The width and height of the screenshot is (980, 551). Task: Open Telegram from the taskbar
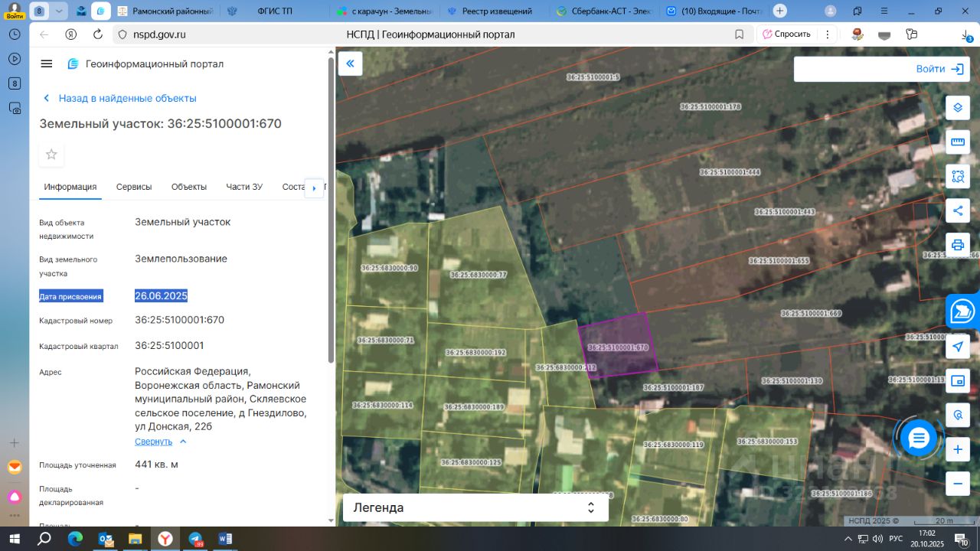click(195, 539)
